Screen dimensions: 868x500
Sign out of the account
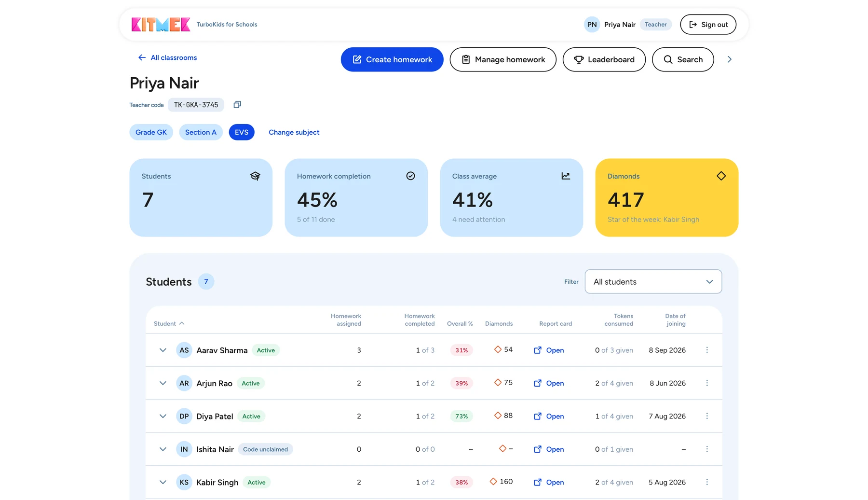[708, 25]
